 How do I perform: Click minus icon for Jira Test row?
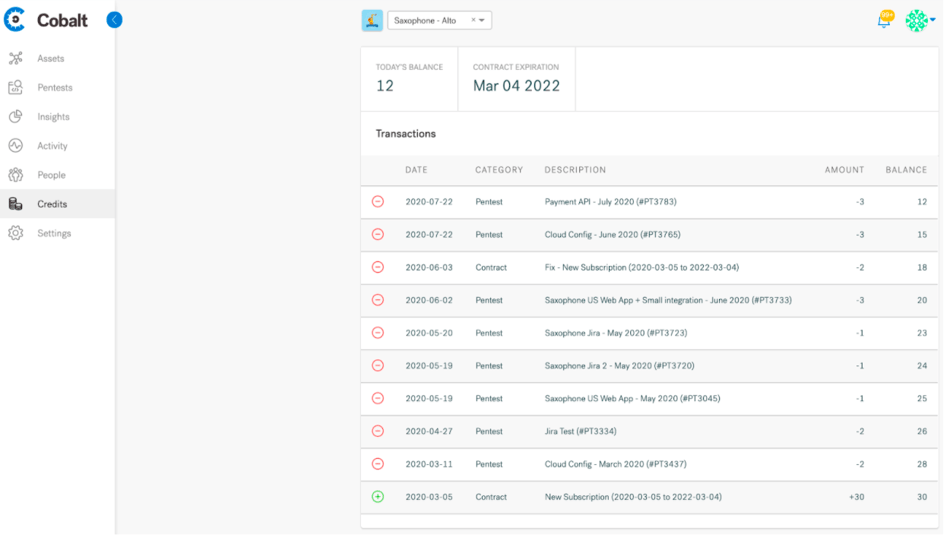click(377, 431)
